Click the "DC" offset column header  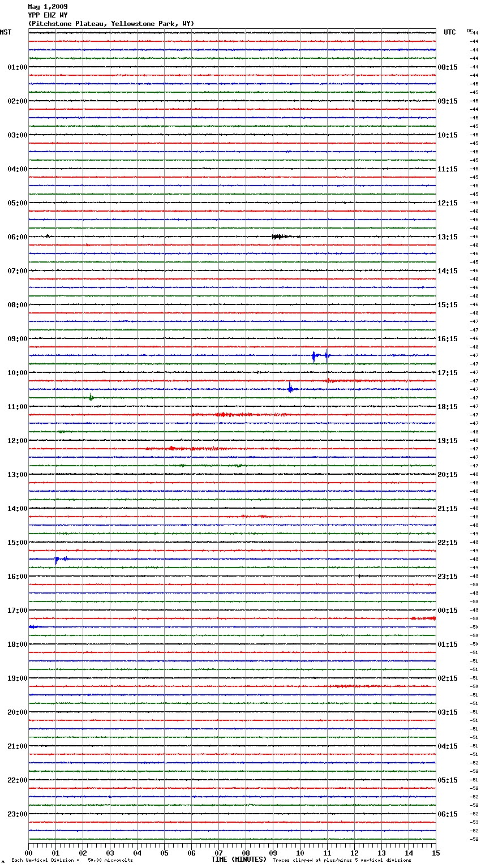click(470, 31)
